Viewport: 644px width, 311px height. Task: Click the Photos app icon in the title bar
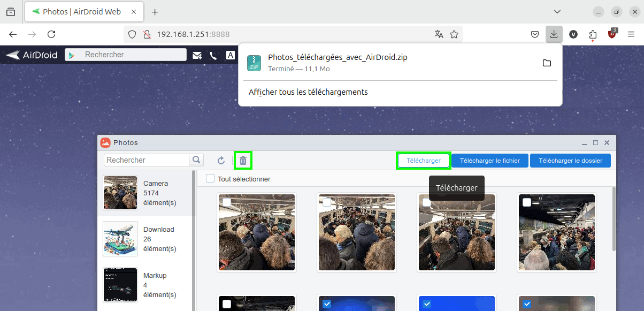105,143
